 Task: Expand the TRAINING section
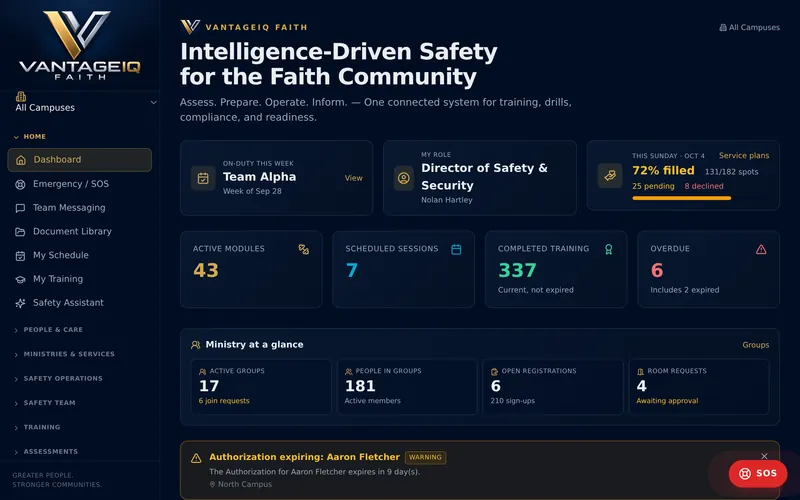point(37,427)
